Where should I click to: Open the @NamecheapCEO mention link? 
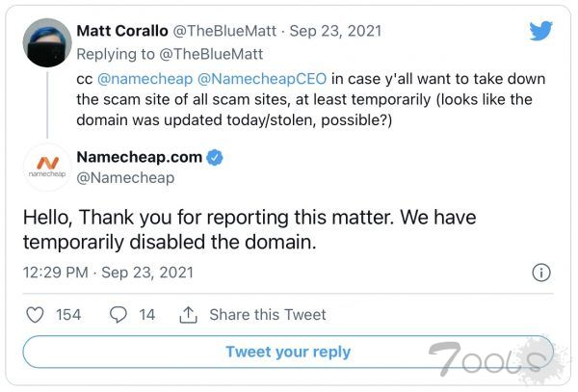pos(262,79)
